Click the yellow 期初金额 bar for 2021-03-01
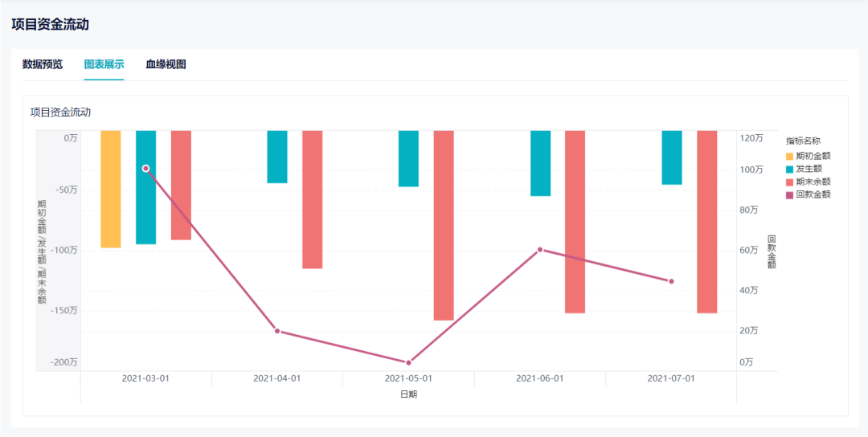Image resolution: width=868 pixels, height=437 pixels. coord(111,189)
